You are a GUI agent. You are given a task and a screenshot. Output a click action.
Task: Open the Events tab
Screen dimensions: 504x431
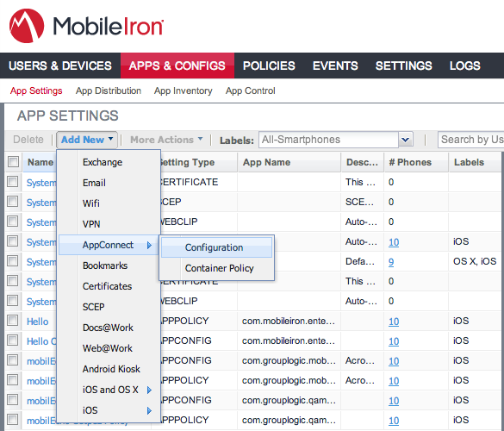[335, 66]
